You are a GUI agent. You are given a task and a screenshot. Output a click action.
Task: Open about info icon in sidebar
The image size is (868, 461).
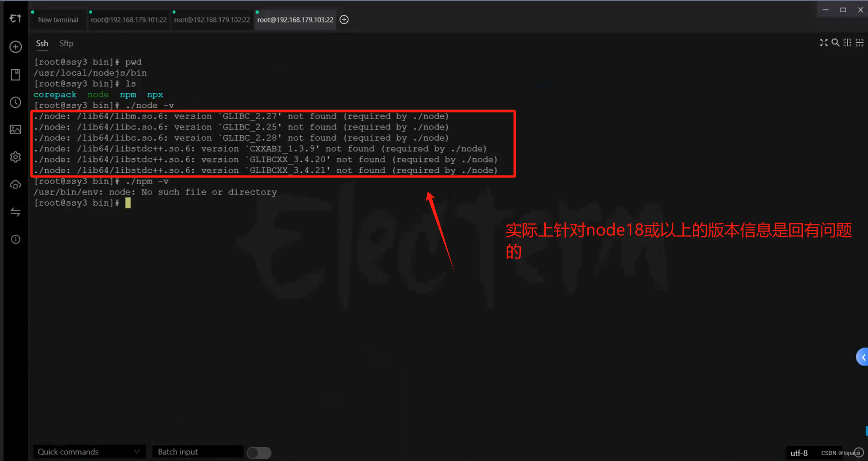click(16, 239)
